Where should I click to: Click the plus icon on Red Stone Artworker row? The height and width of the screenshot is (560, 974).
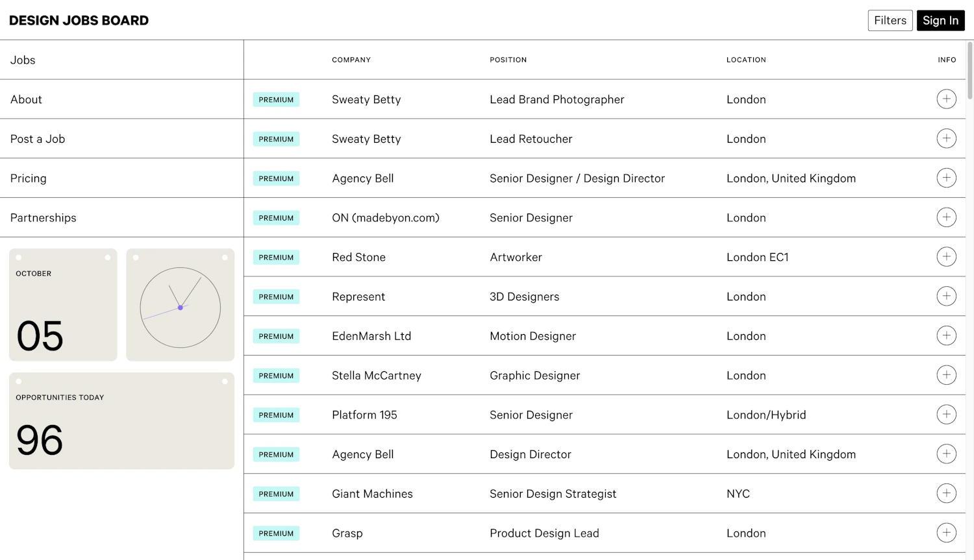coord(946,256)
